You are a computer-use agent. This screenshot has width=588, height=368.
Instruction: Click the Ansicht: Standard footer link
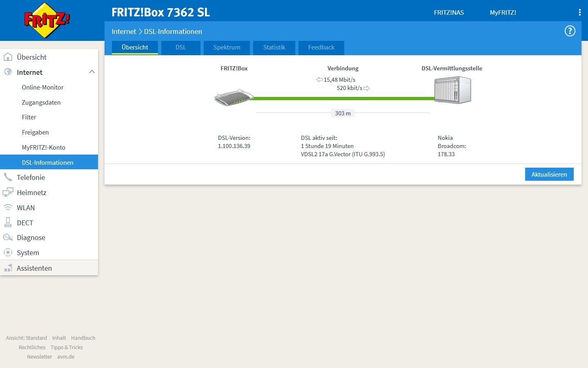click(x=27, y=338)
